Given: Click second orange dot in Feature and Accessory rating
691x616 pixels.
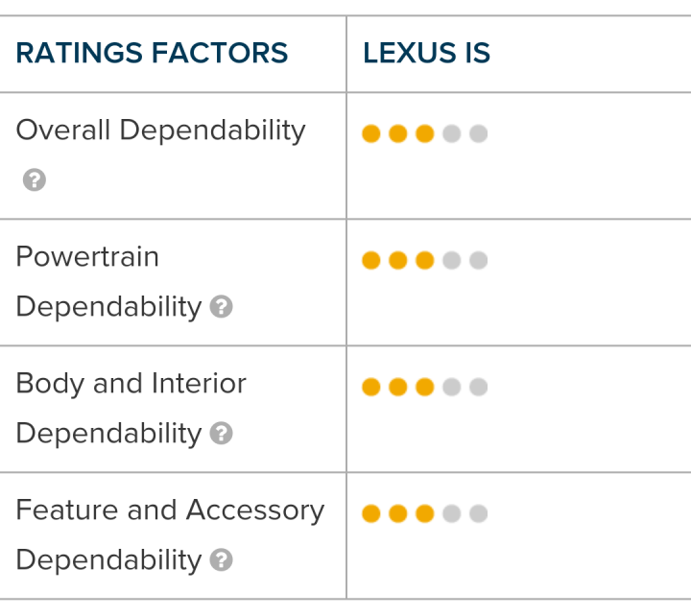Looking at the screenshot, I should point(398,513).
